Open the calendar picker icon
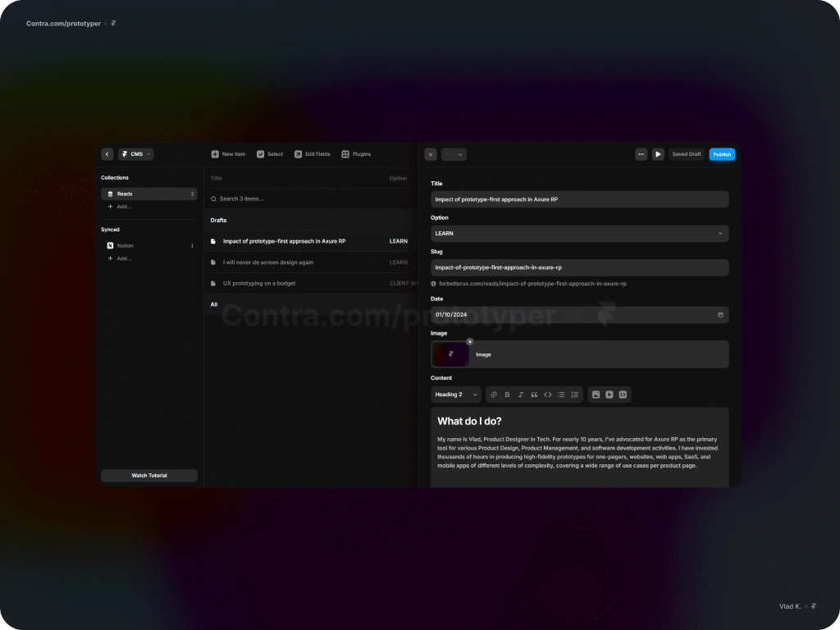The width and height of the screenshot is (840, 630). (720, 315)
